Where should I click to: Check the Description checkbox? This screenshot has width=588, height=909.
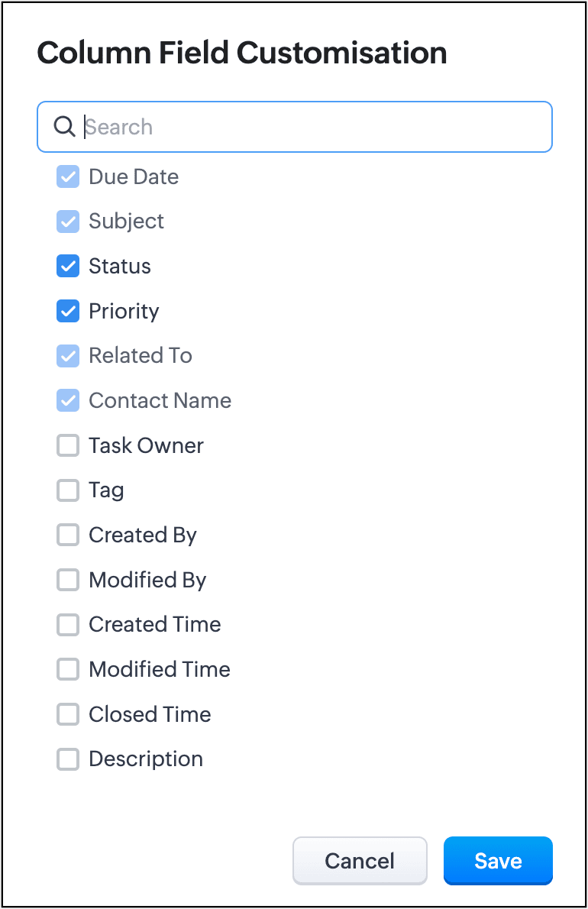coord(68,759)
